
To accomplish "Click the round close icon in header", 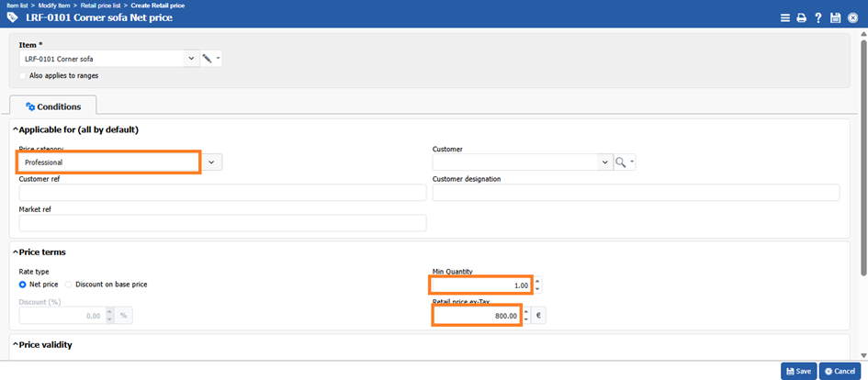I will click(x=852, y=17).
